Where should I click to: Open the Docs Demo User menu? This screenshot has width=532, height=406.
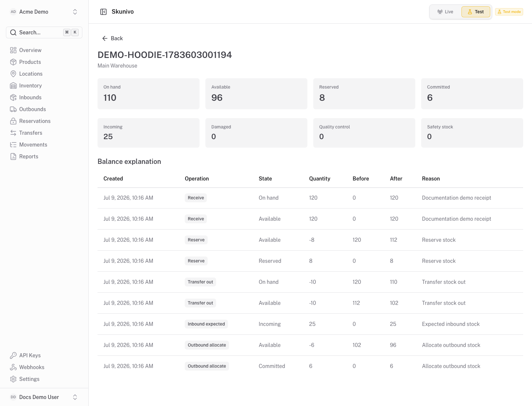44,397
